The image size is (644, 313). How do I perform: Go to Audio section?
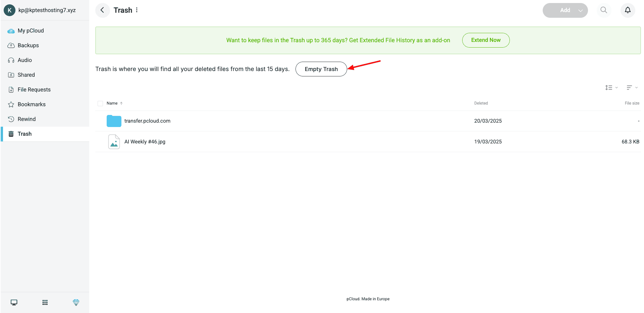pos(45,60)
